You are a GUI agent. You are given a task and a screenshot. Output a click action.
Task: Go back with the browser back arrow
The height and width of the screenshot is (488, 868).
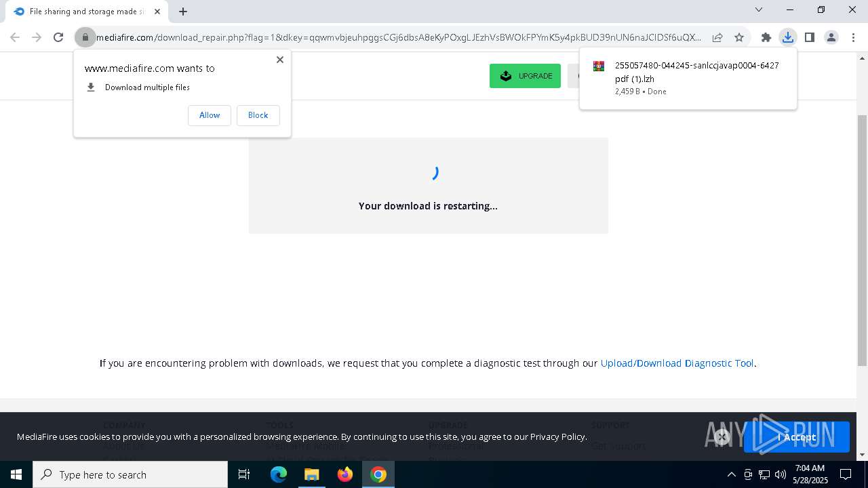[x=15, y=37]
